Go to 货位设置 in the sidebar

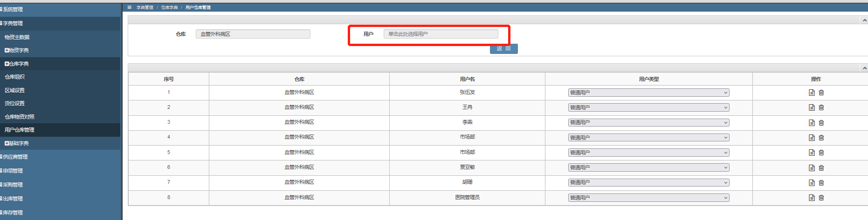point(14,103)
